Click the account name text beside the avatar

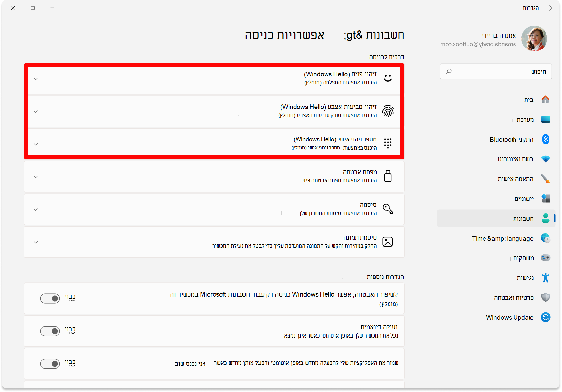[x=498, y=35]
